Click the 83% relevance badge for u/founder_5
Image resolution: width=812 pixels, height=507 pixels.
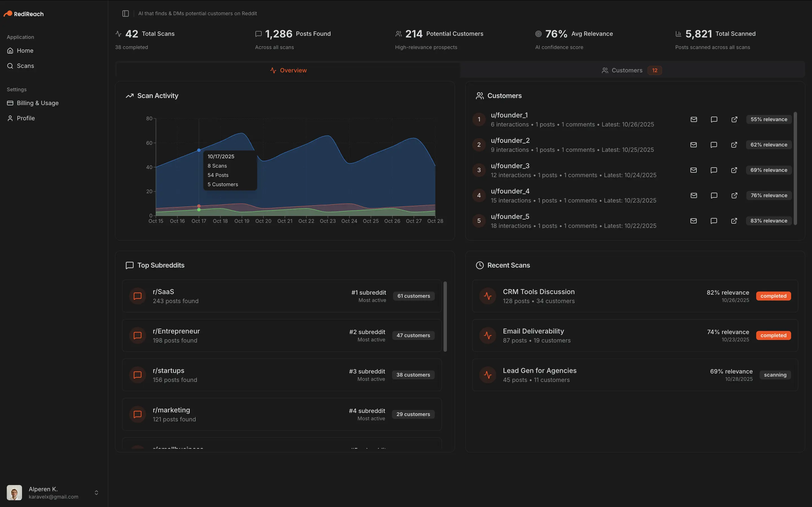coord(769,221)
